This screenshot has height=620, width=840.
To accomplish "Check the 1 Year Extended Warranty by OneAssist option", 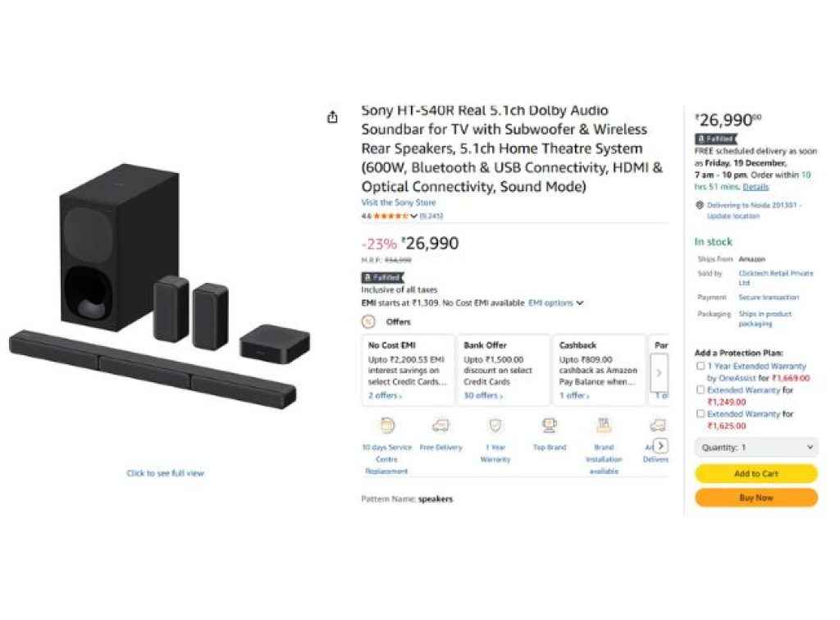I will 701,366.
